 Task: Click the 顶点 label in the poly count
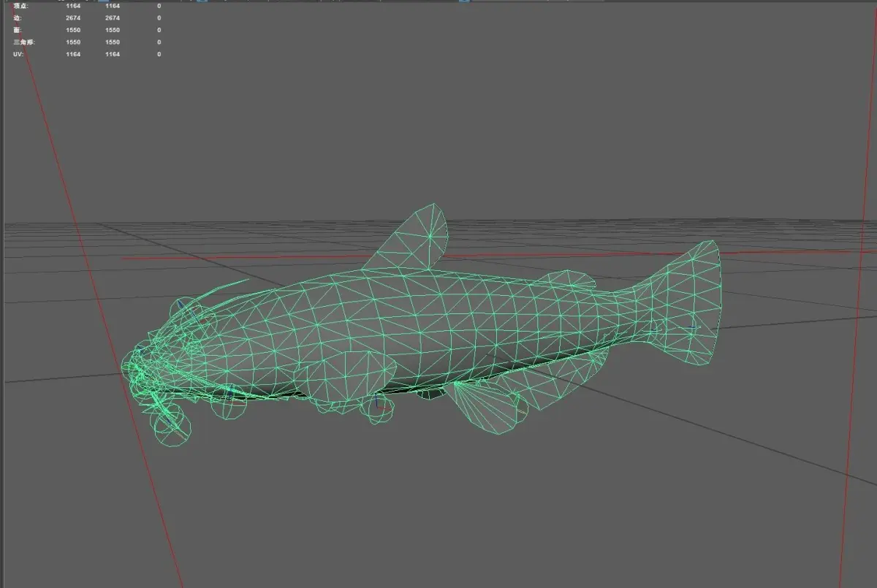point(21,6)
